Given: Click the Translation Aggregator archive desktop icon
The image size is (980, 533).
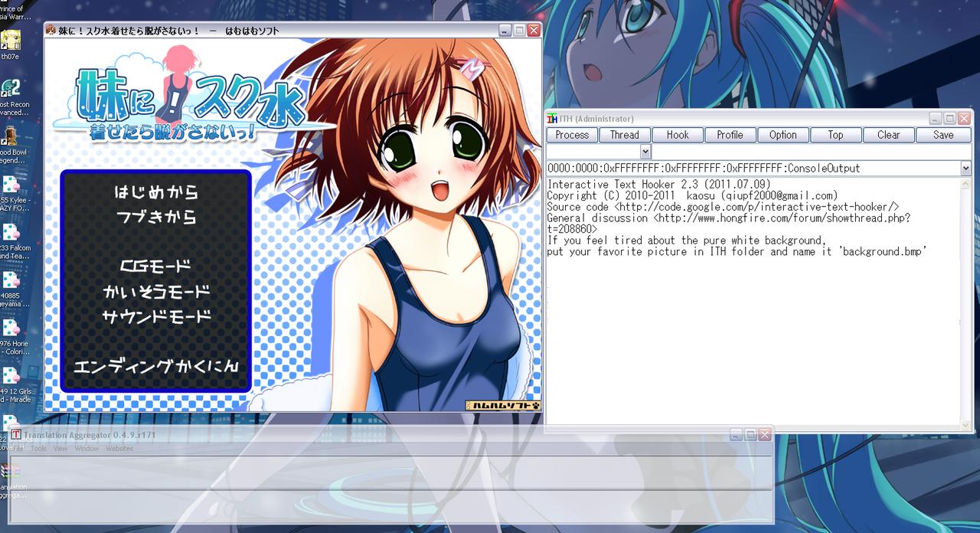Looking at the screenshot, I should 11,471.
